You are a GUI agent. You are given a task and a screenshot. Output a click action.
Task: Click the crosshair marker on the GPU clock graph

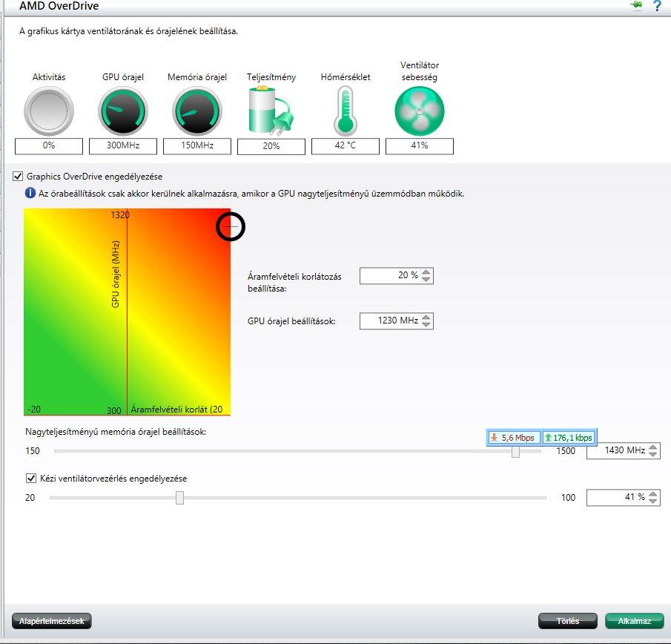click(x=231, y=226)
